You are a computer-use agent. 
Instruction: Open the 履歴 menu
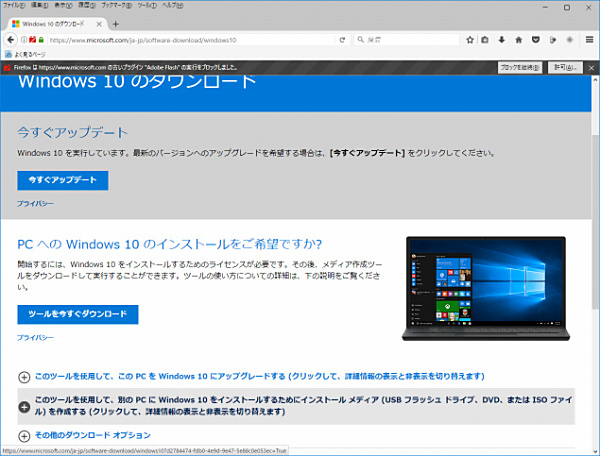tap(87, 6)
